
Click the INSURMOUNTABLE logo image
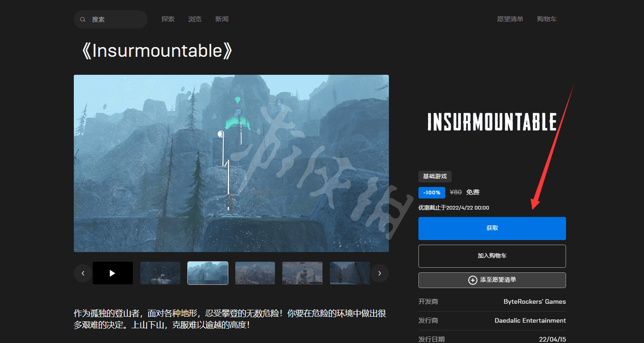(492, 122)
